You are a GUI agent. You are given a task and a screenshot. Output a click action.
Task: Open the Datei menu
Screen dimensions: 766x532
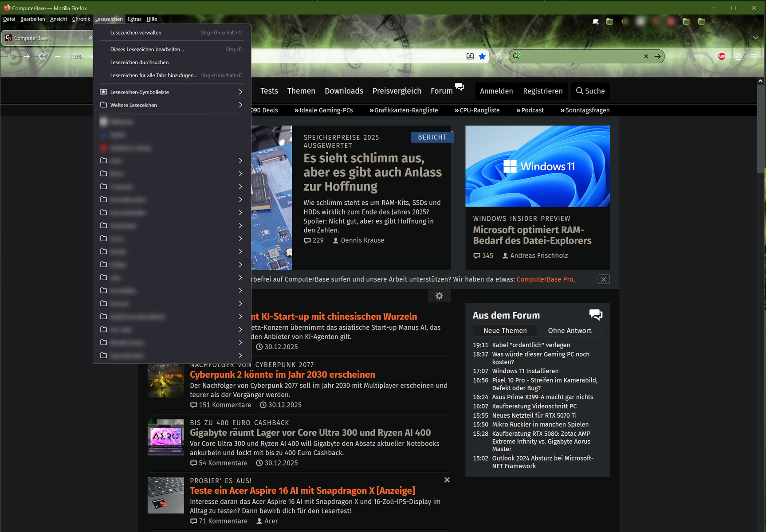pyautogui.click(x=9, y=19)
